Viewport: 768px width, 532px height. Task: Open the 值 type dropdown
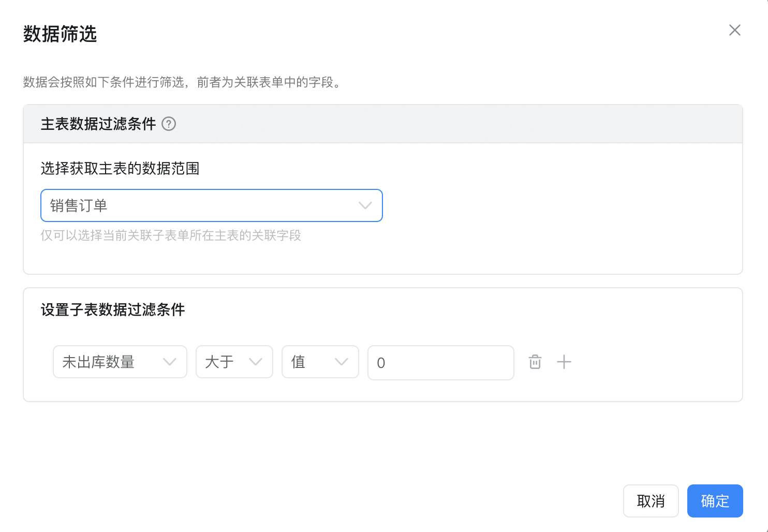click(320, 362)
